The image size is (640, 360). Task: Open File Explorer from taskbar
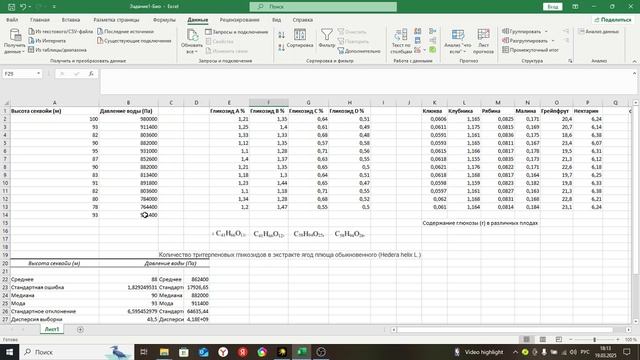click(x=164, y=352)
